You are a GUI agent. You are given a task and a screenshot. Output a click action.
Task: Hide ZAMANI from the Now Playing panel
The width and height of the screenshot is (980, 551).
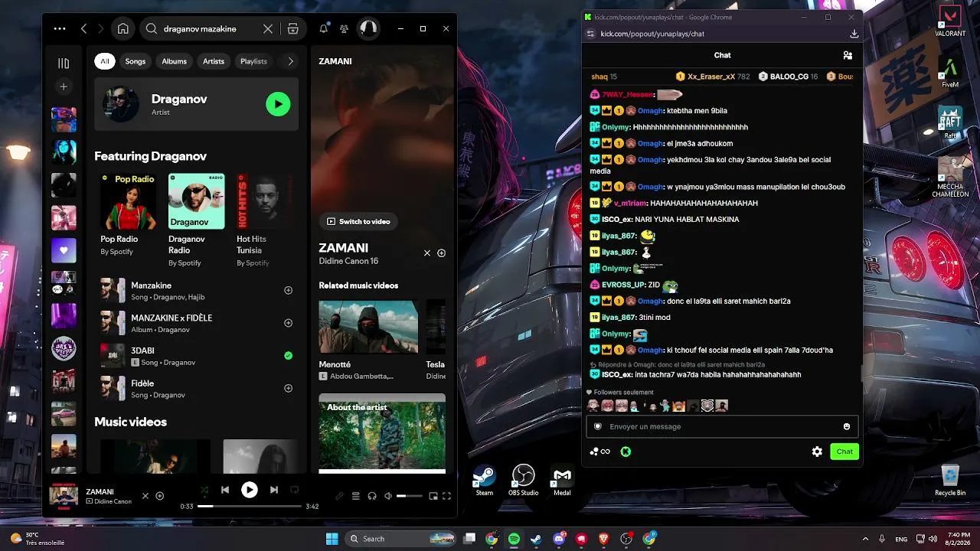click(x=427, y=253)
